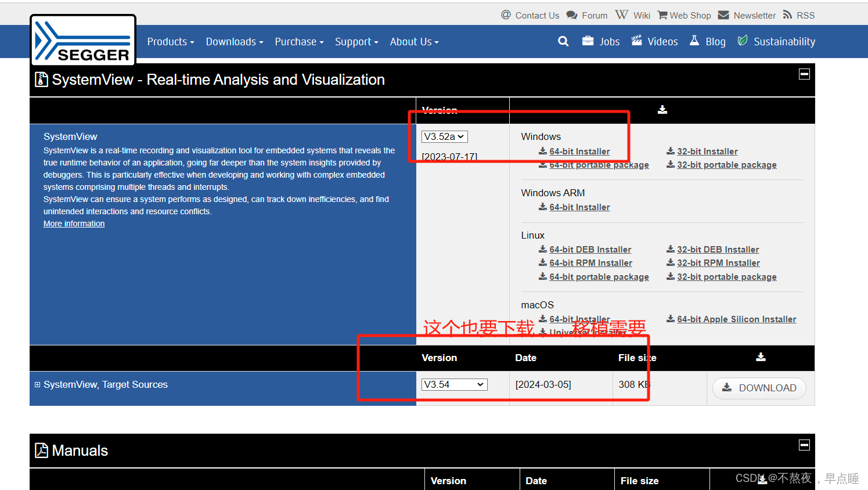Click the Manuals section heading
The image size is (868, 490).
80,451
